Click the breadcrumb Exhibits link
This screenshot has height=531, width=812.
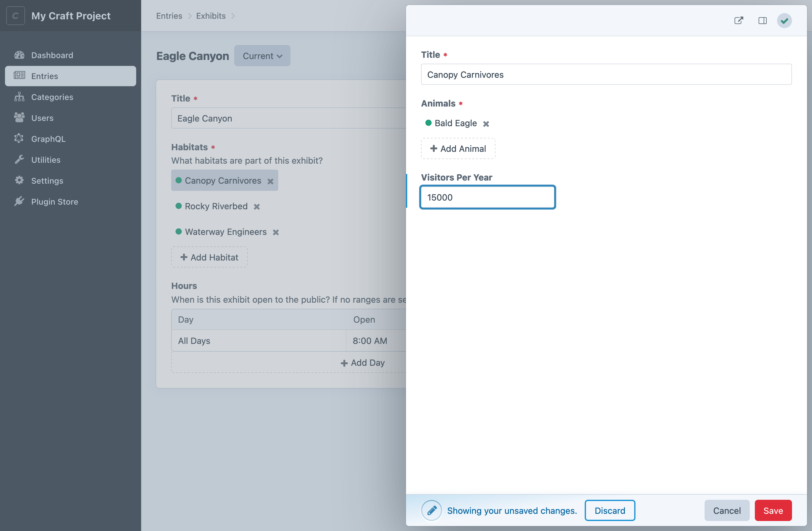tap(211, 15)
